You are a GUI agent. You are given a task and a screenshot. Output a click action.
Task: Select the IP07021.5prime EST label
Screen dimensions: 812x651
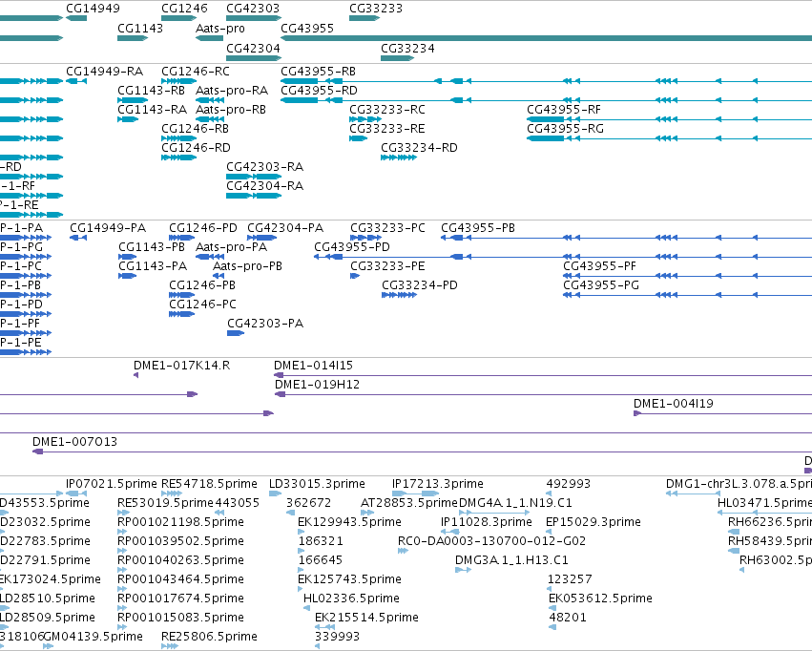(x=112, y=484)
